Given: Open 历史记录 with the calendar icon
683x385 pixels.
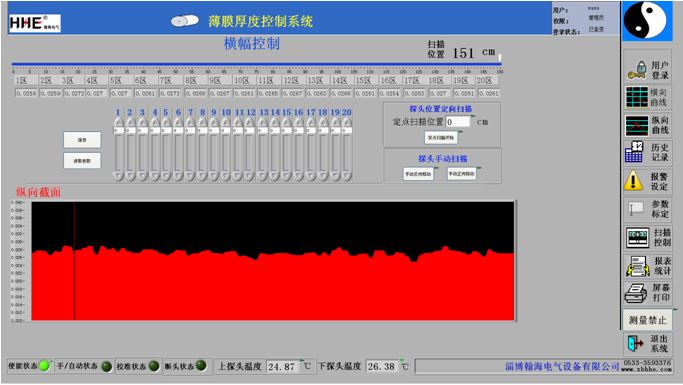Looking at the screenshot, I should (x=634, y=152).
